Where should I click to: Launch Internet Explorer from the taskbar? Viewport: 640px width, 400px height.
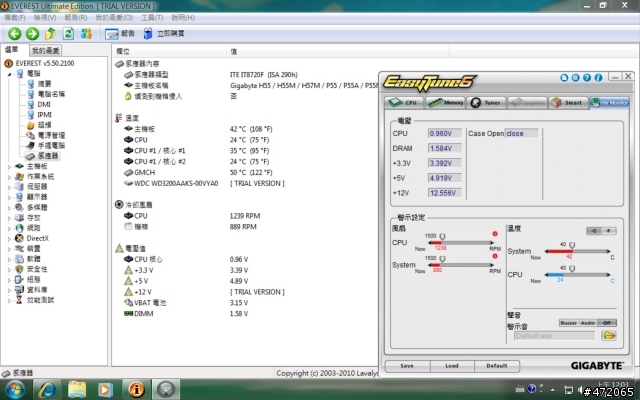47,389
